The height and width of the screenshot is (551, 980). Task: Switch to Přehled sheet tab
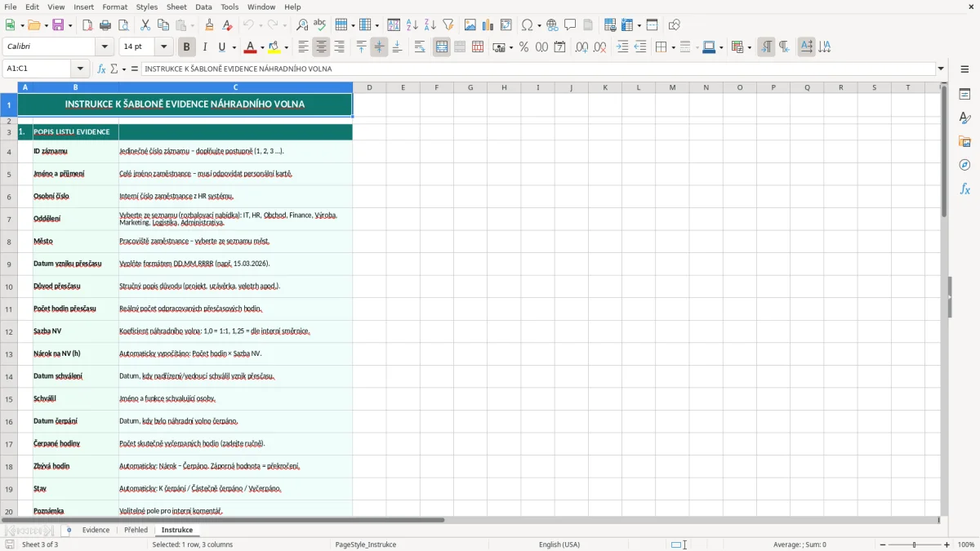coord(136,530)
